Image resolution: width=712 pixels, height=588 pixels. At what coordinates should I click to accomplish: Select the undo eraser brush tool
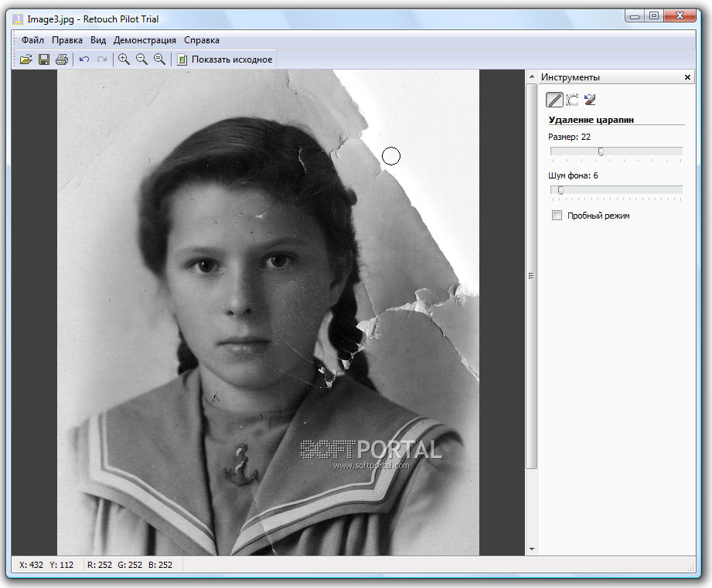pyautogui.click(x=590, y=99)
